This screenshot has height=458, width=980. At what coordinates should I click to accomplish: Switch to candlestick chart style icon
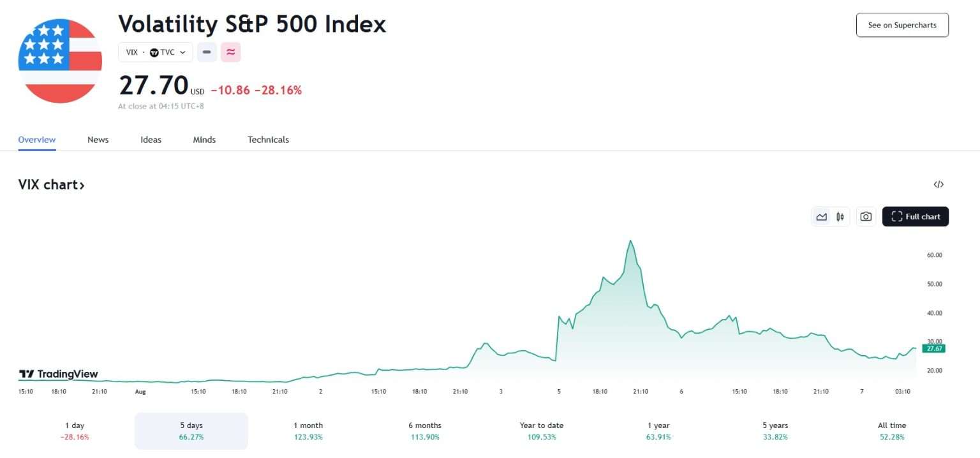click(x=840, y=217)
